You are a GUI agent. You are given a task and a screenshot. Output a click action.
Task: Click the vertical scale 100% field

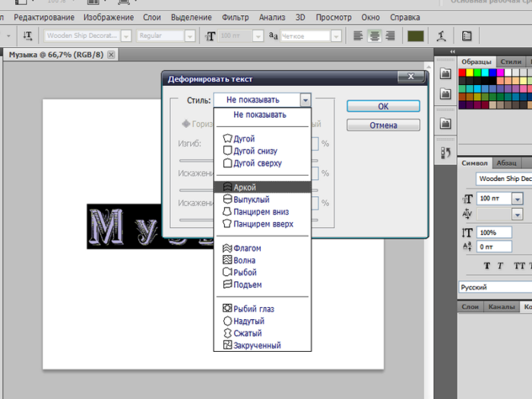[x=492, y=233]
